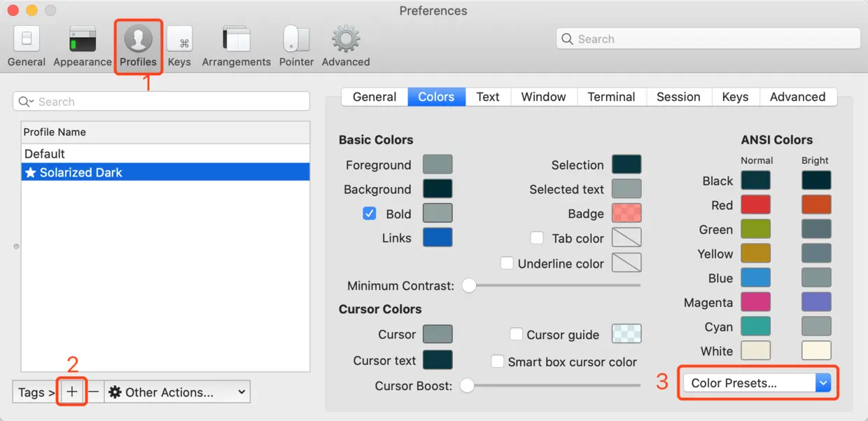868x421 pixels.
Task: Select the Profiles toolbar icon
Action: [138, 39]
